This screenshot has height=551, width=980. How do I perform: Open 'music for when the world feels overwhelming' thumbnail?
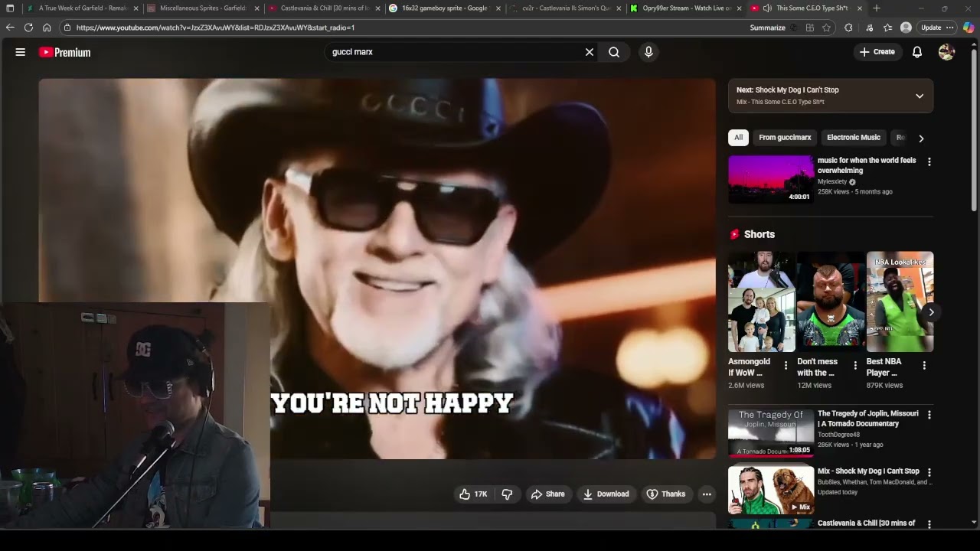771,180
